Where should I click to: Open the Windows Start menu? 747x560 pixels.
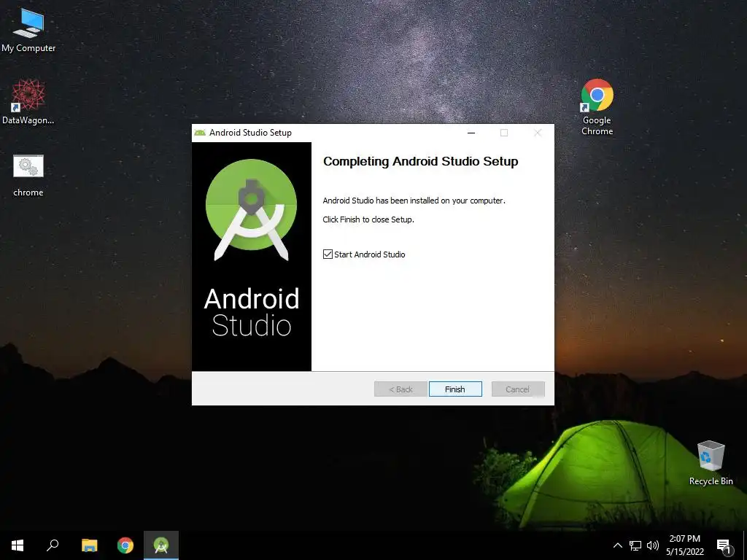pyautogui.click(x=18, y=545)
